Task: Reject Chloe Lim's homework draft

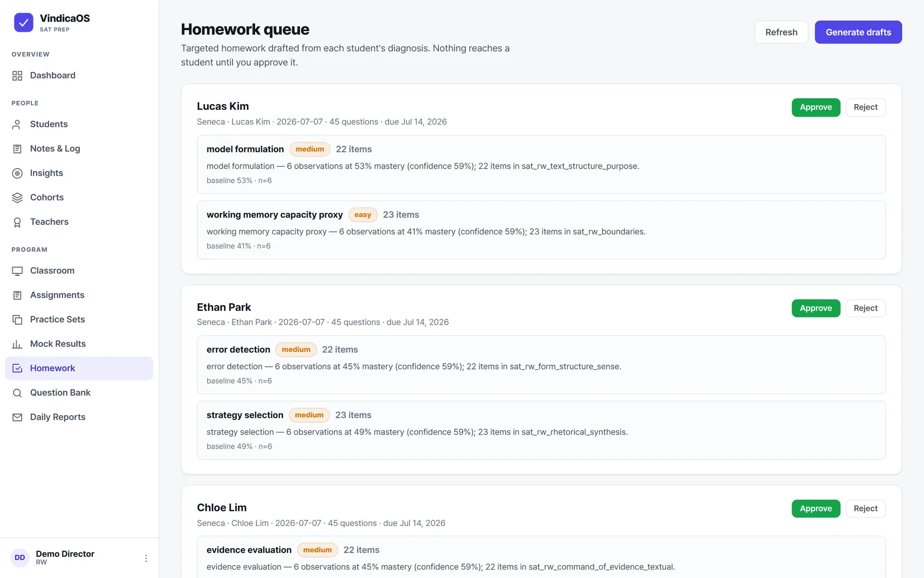Action: (x=866, y=509)
